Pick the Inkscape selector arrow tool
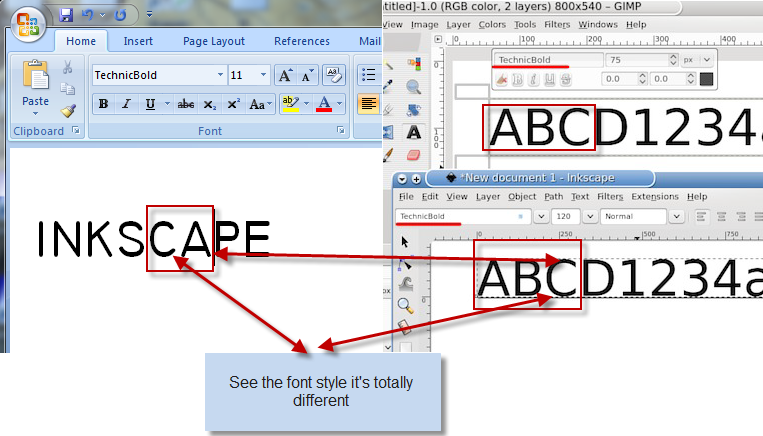 tap(405, 242)
